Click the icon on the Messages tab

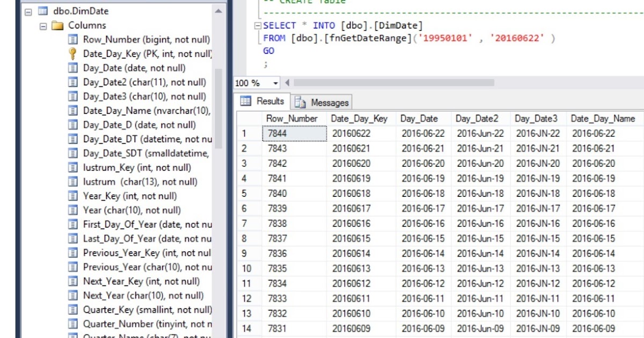point(299,102)
